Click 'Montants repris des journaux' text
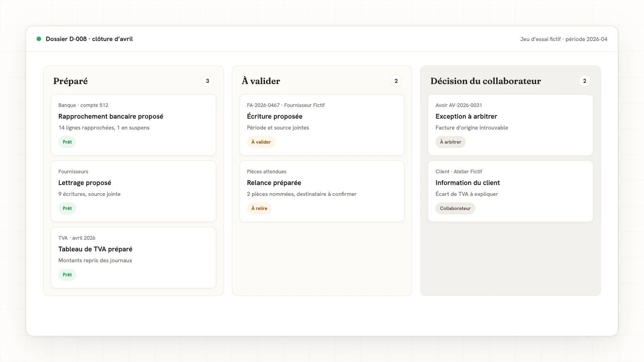 pyautogui.click(x=95, y=261)
